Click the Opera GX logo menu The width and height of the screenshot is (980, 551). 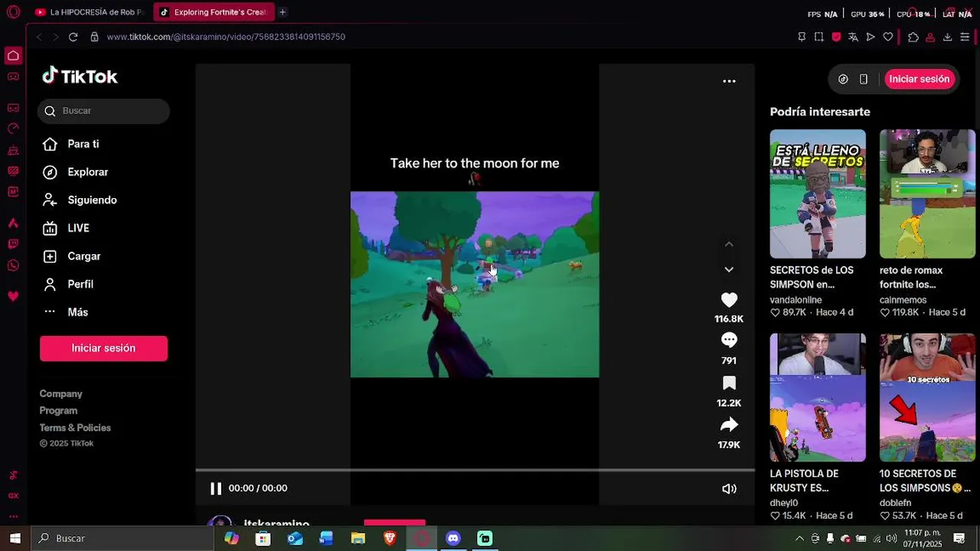click(x=13, y=12)
